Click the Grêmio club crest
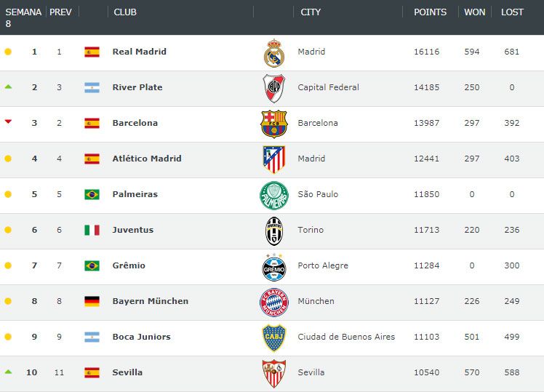Image resolution: width=544 pixels, height=392 pixels. (274, 266)
